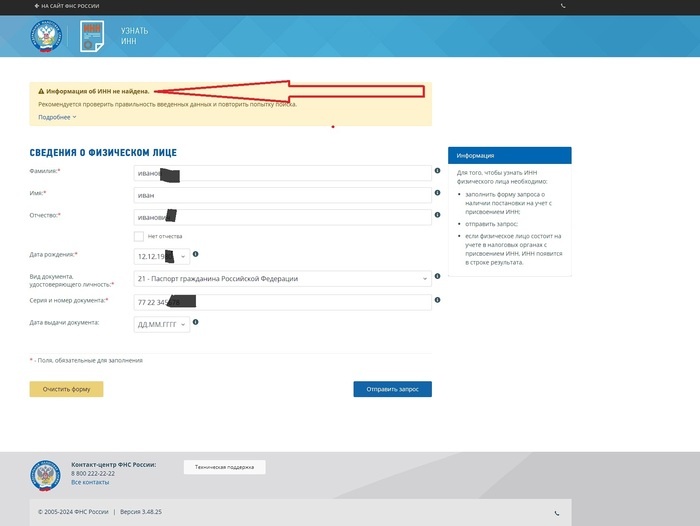This screenshot has width=700, height=526.
Task: Click the Серия и номер документа field
Action: (283, 302)
